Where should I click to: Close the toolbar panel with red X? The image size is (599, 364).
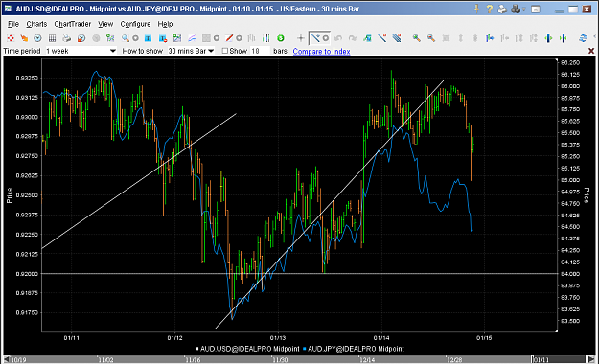[x=591, y=51]
